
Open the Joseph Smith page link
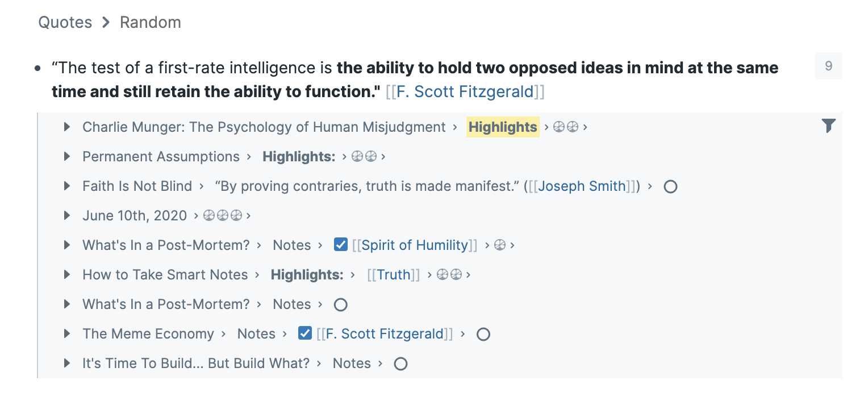(582, 186)
